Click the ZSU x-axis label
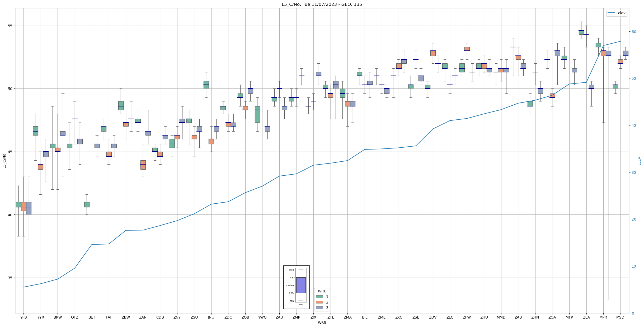 (194, 317)
